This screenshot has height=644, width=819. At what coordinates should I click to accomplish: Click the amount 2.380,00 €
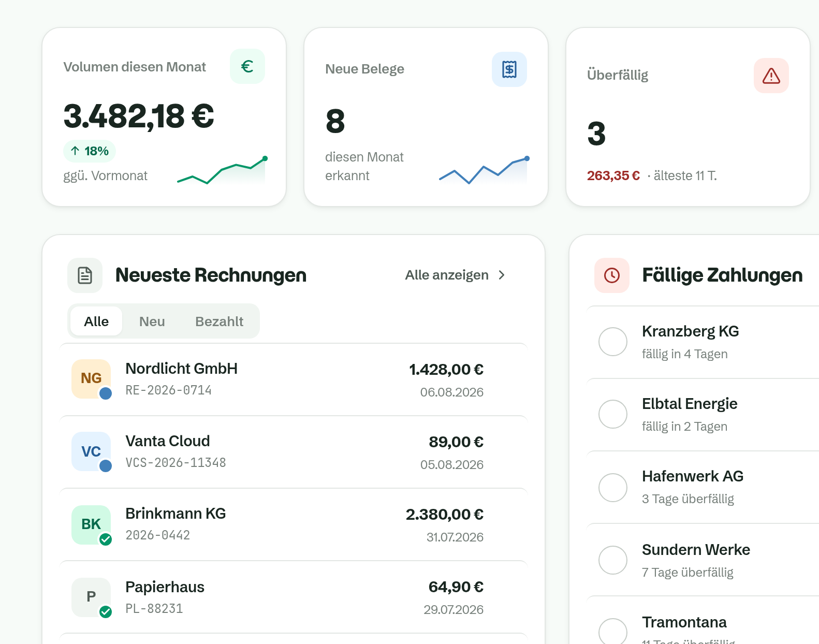pos(445,515)
